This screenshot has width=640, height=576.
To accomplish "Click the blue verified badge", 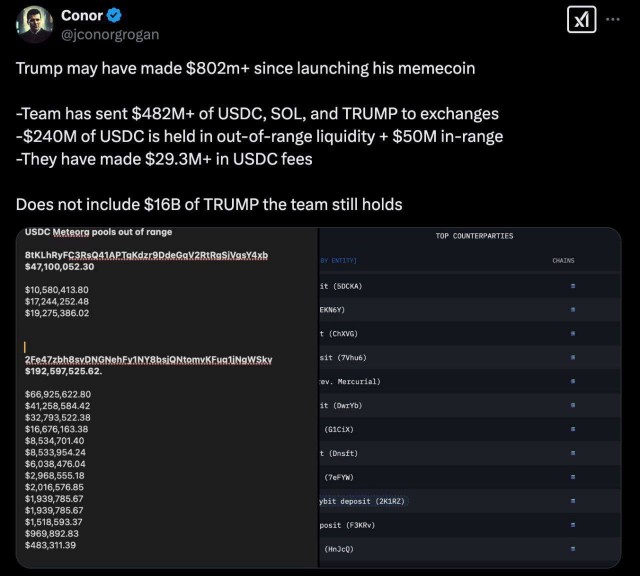I will 115,16.
